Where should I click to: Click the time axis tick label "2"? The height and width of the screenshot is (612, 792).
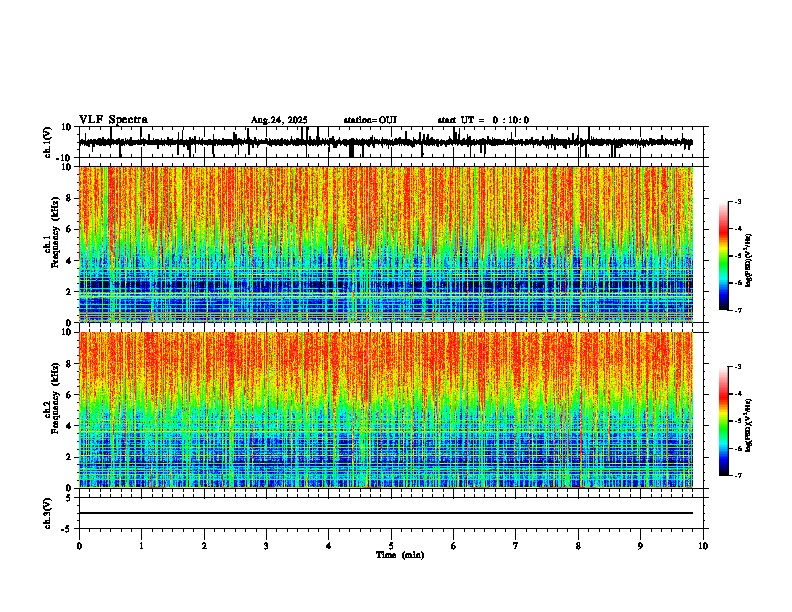point(204,546)
